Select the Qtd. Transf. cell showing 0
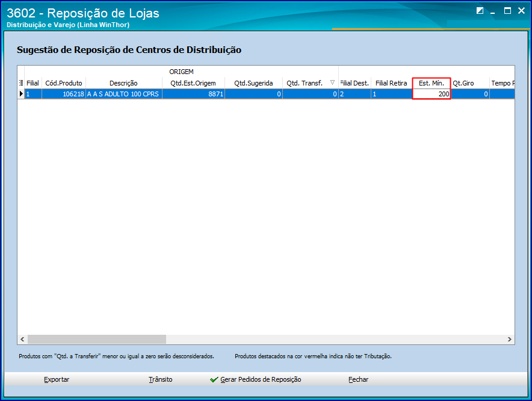 [x=310, y=94]
